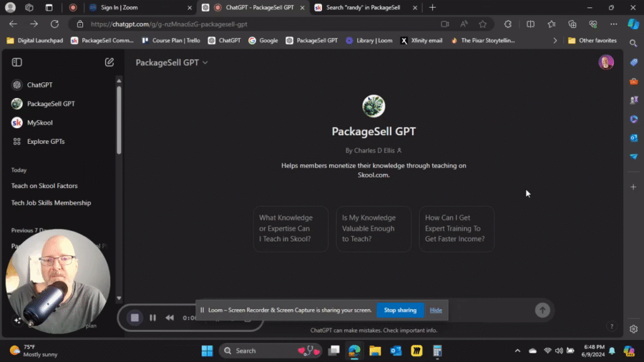Switch to the Search randy in PackageSell tab

[365, 8]
